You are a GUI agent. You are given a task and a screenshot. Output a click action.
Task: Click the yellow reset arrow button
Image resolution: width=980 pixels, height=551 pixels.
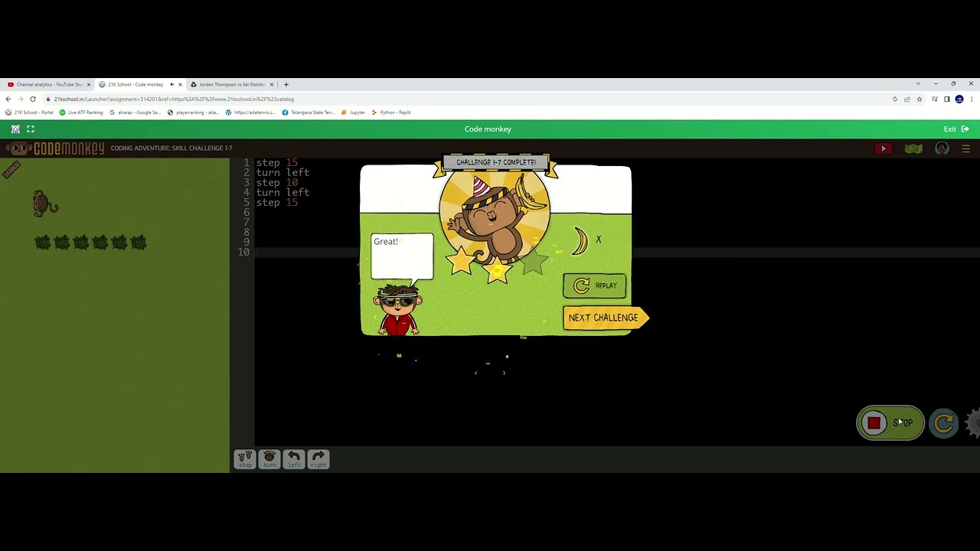point(944,423)
